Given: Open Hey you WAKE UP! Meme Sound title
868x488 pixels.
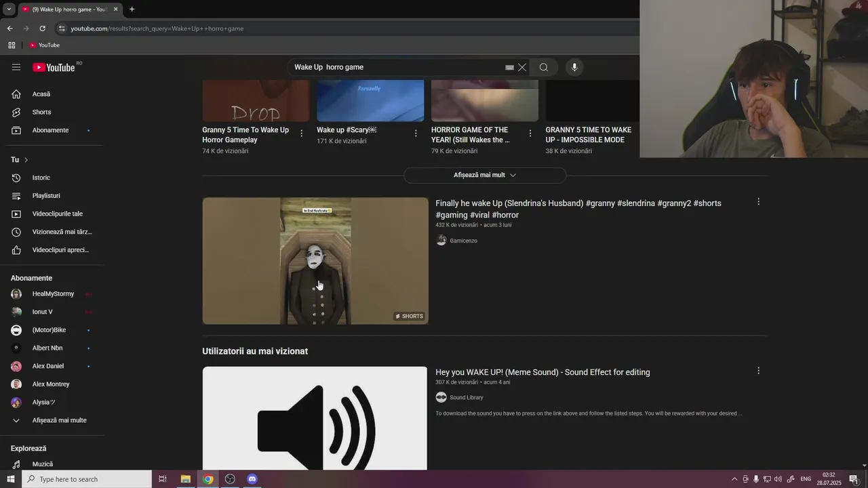Looking at the screenshot, I should coord(542,372).
